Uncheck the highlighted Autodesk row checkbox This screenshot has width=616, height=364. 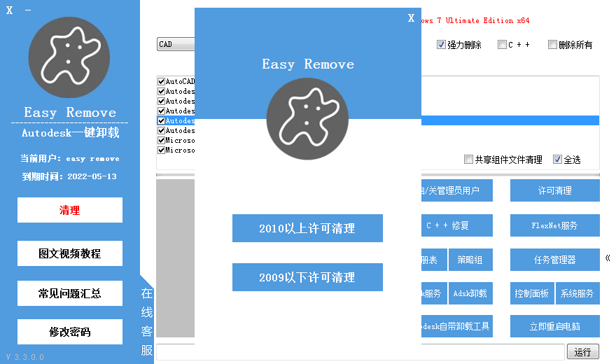coord(161,120)
